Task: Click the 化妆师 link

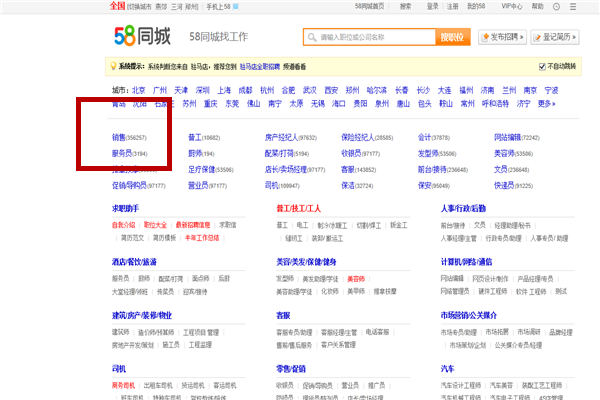Action: (330, 292)
